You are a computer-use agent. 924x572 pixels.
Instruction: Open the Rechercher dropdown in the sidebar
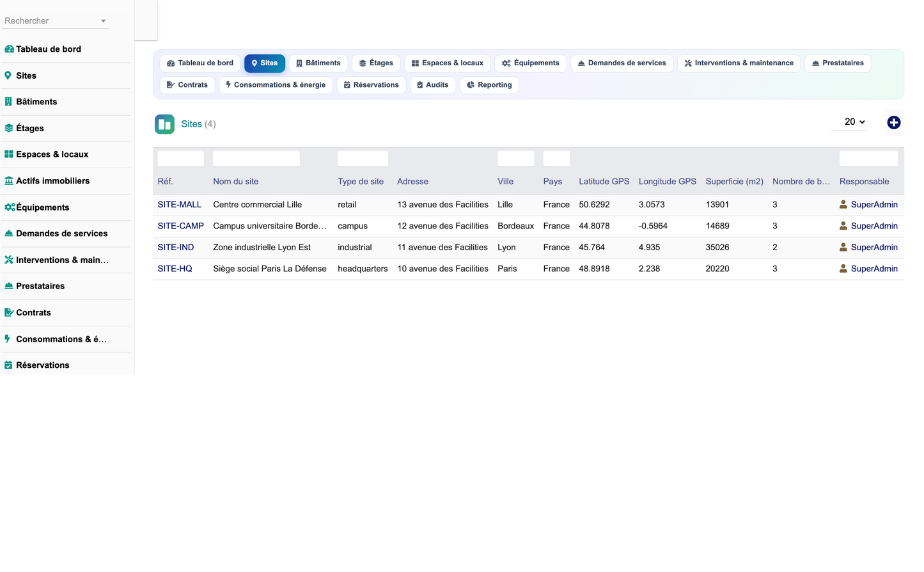click(x=56, y=21)
